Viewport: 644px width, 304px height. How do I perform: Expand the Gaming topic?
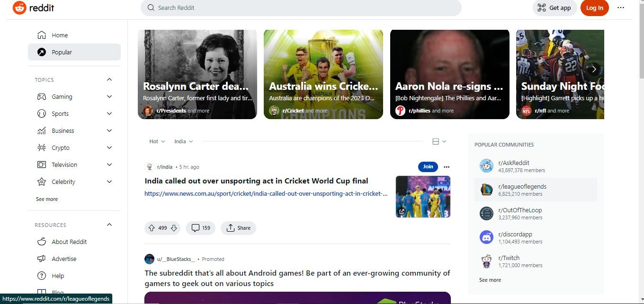[109, 96]
